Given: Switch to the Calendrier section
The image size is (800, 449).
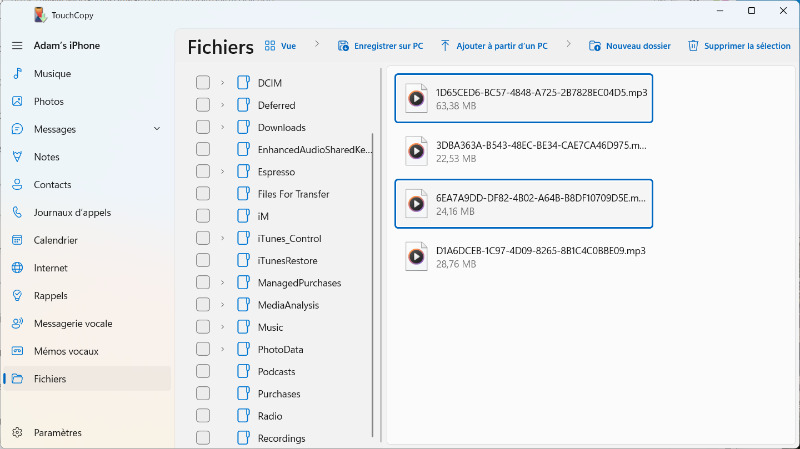Looking at the screenshot, I should [55, 241].
